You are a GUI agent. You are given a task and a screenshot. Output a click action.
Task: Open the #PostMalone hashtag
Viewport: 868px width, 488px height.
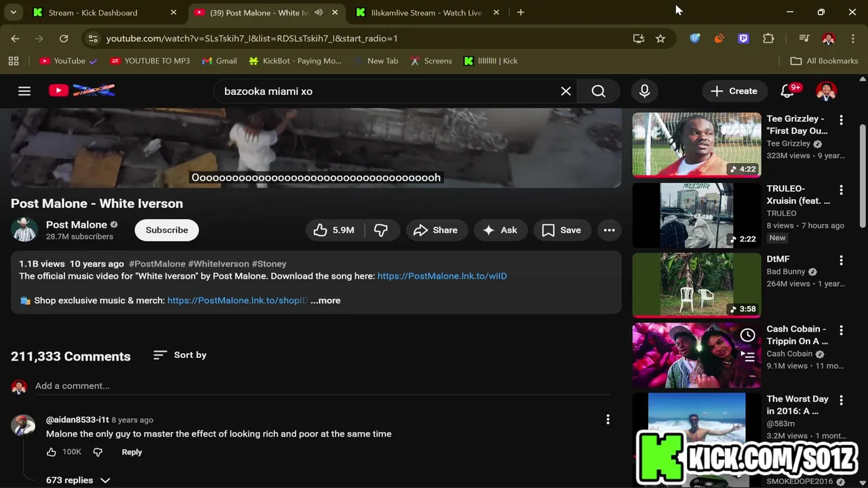(157, 264)
